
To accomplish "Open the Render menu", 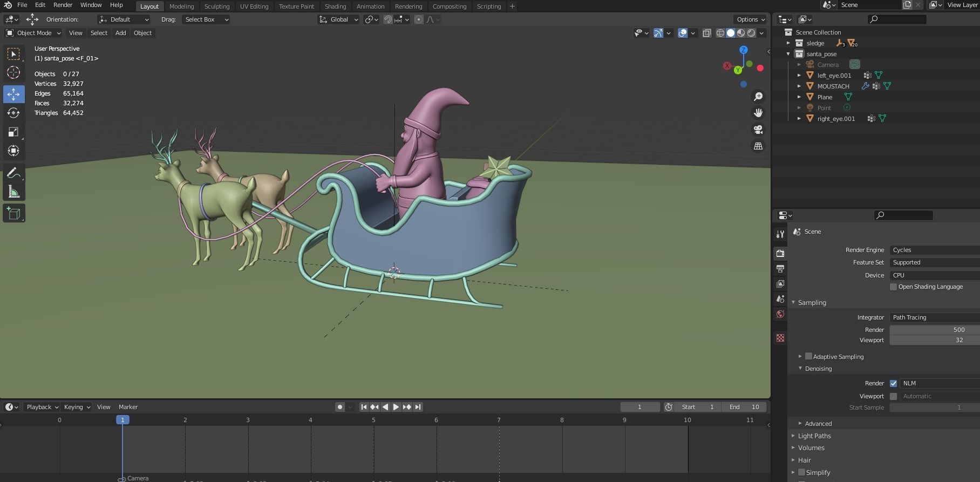I will (x=63, y=5).
